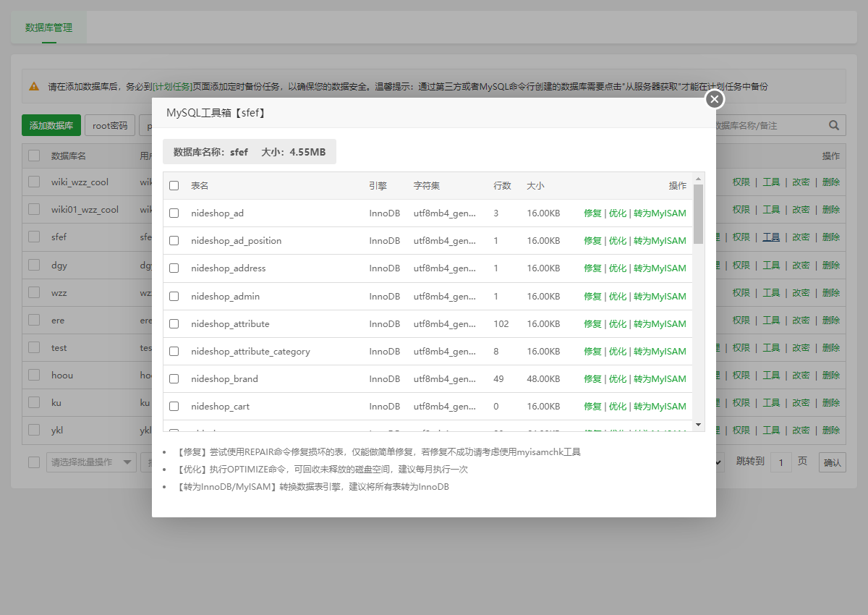The height and width of the screenshot is (615, 868).
Task: Optimize the nideshop_address table
Action: click(617, 268)
